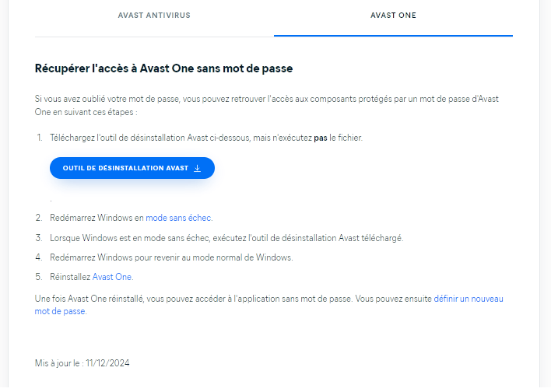Open the "Avast One" link in step 5

pyautogui.click(x=112, y=277)
